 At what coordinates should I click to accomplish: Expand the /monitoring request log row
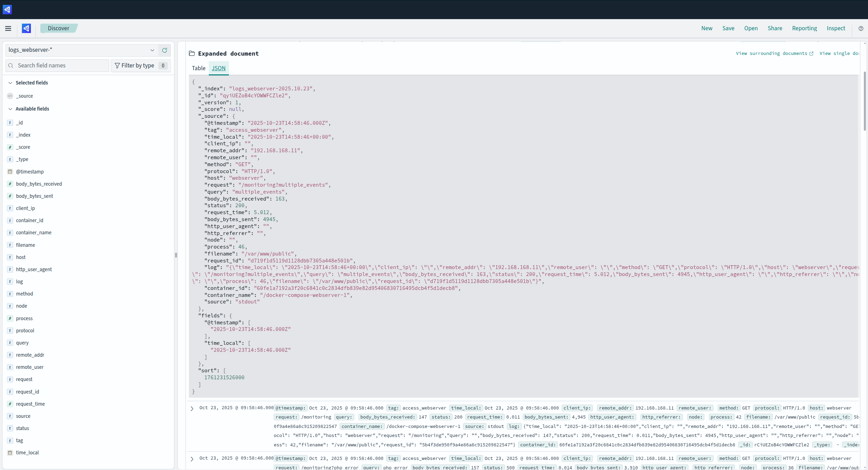[x=192, y=409]
